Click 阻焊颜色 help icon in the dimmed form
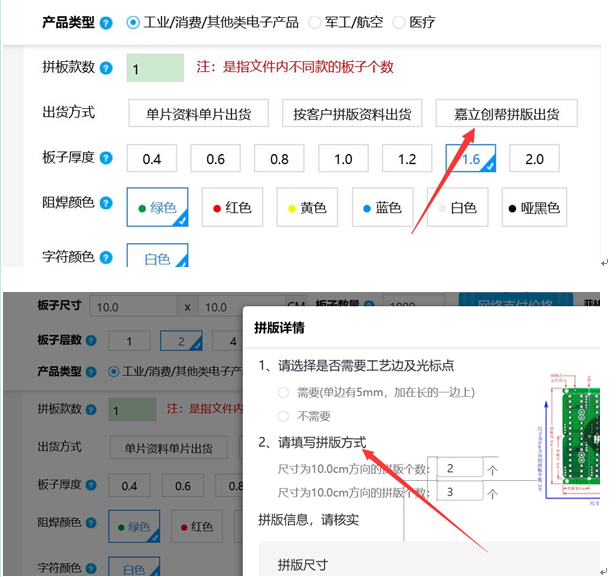Image resolution: width=616 pixels, height=577 pixels. 92,524
